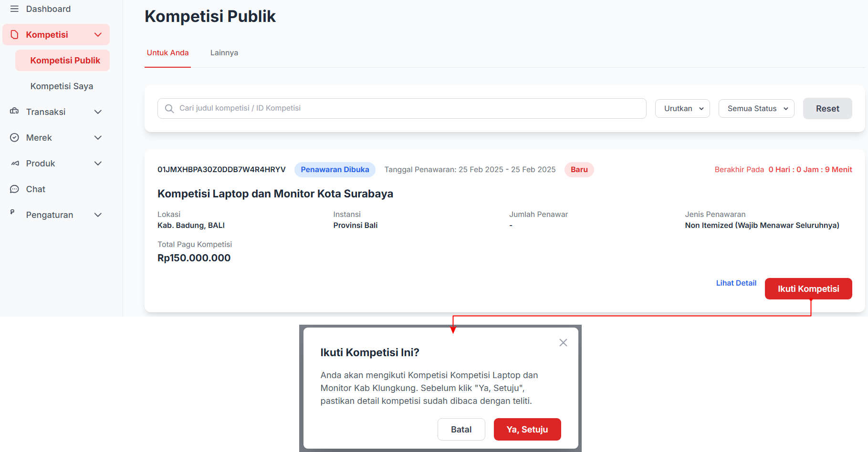Collapse the Kompetisi menu chevron

click(98, 35)
